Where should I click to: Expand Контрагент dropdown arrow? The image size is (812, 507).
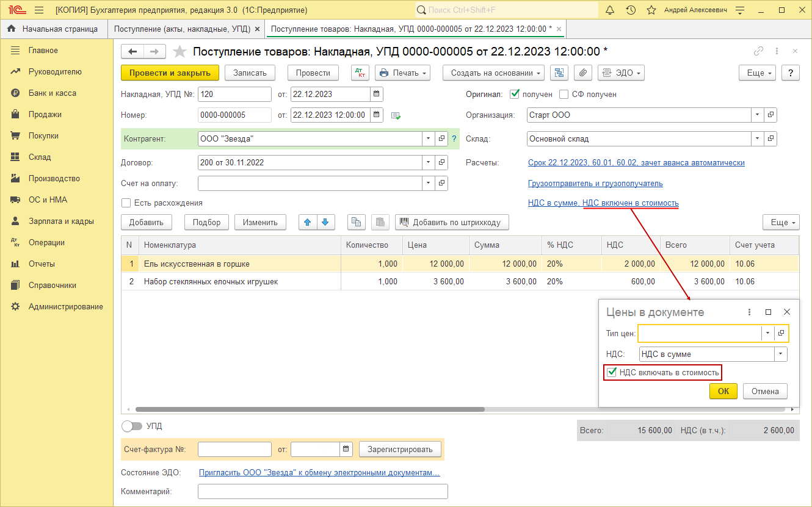click(428, 138)
